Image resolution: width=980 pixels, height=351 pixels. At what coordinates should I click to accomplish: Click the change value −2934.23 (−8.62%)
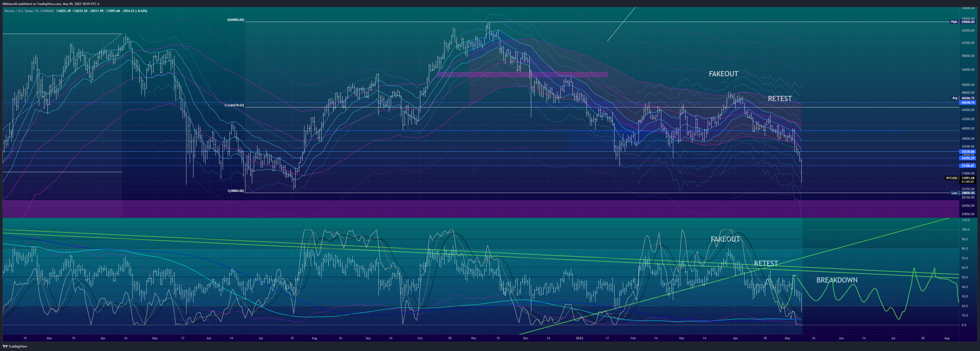click(x=135, y=11)
